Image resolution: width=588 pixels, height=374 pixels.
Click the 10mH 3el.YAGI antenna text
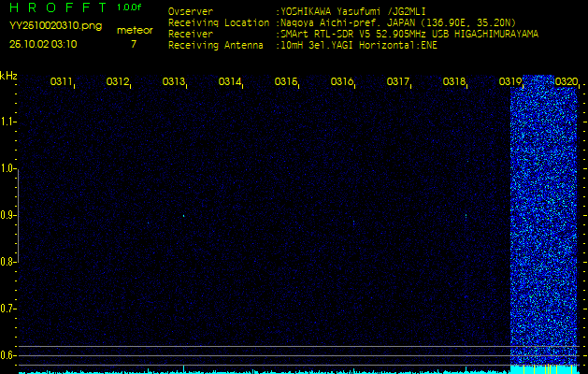point(359,46)
